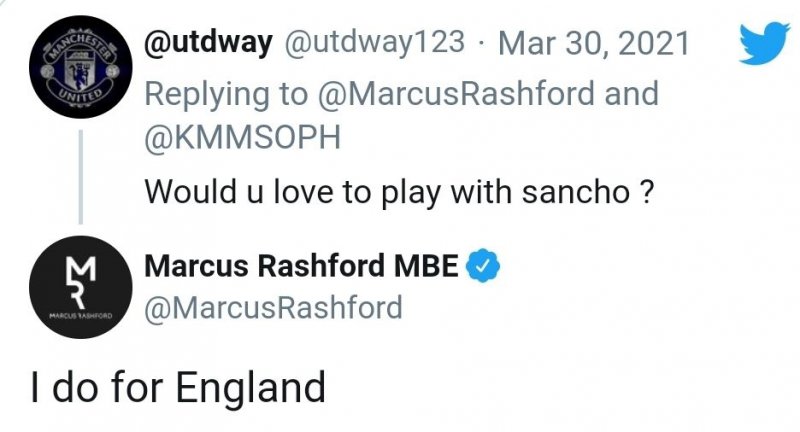Open utdway's Manchester United crest avatar
The height and width of the screenshot is (432, 800).
79,72
